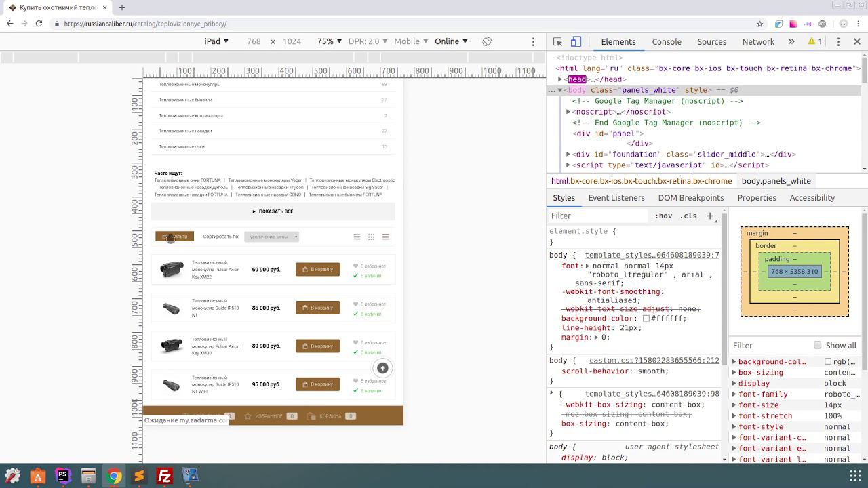Focus the Computed pane Filter input

(x=770, y=345)
